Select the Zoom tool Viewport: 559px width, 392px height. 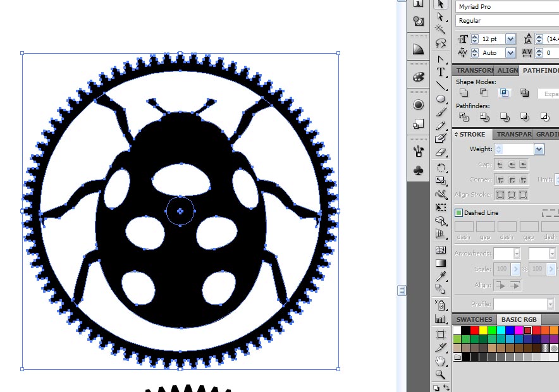point(441,374)
